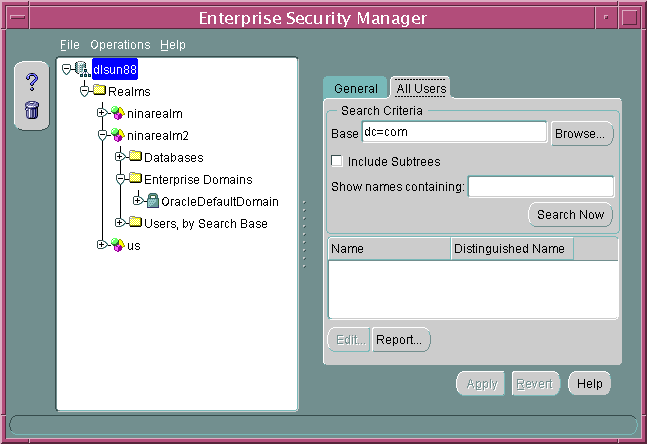Click the us realm icon
This screenshot has width=647, height=444.
(117, 245)
